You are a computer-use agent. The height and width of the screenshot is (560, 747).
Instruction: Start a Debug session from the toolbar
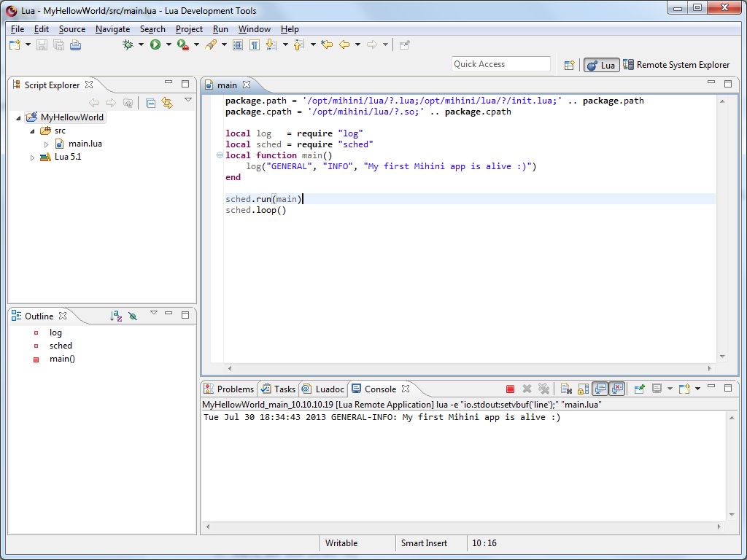click(128, 44)
